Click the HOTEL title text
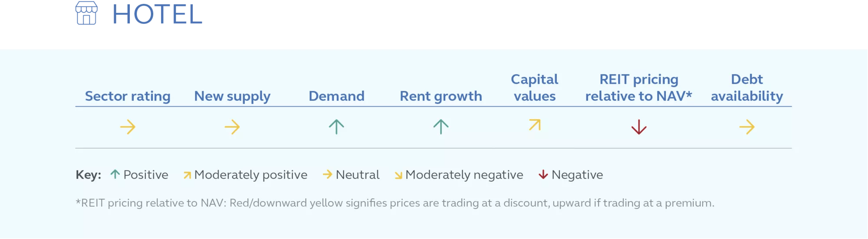Viewport: 868px width, 239px height. tap(158, 14)
